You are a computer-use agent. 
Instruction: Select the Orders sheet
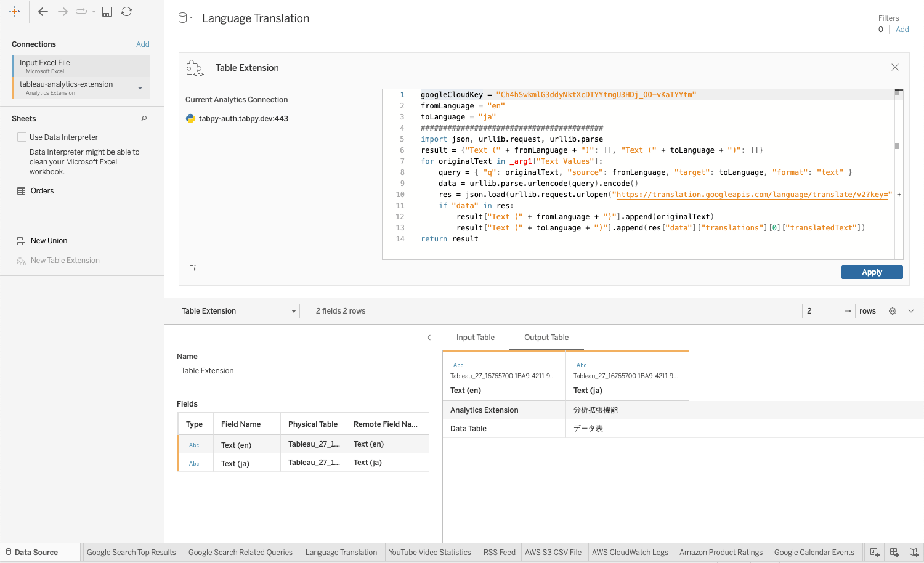pyautogui.click(x=42, y=191)
